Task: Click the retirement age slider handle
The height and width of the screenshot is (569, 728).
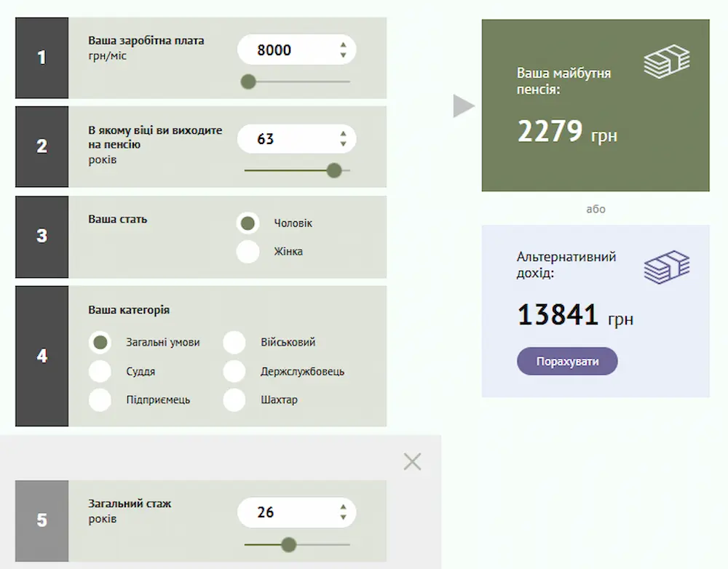Action: click(x=334, y=170)
